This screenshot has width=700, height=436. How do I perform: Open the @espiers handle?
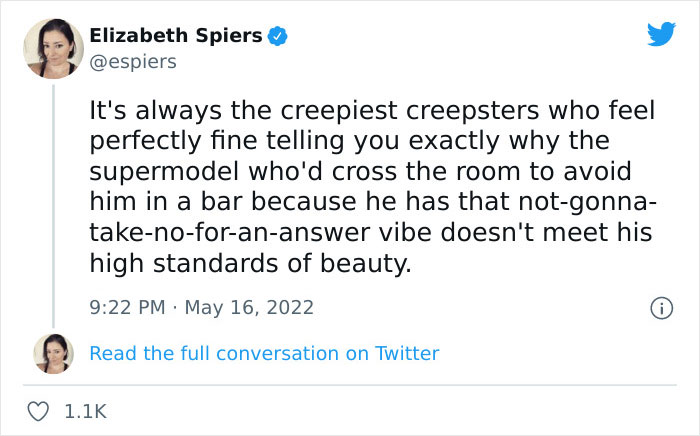click(133, 62)
